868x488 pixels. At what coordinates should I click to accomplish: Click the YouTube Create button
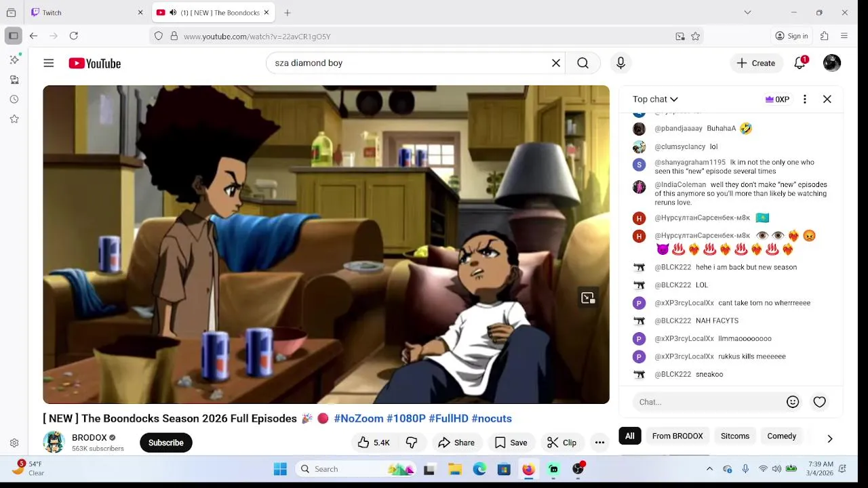(756, 63)
